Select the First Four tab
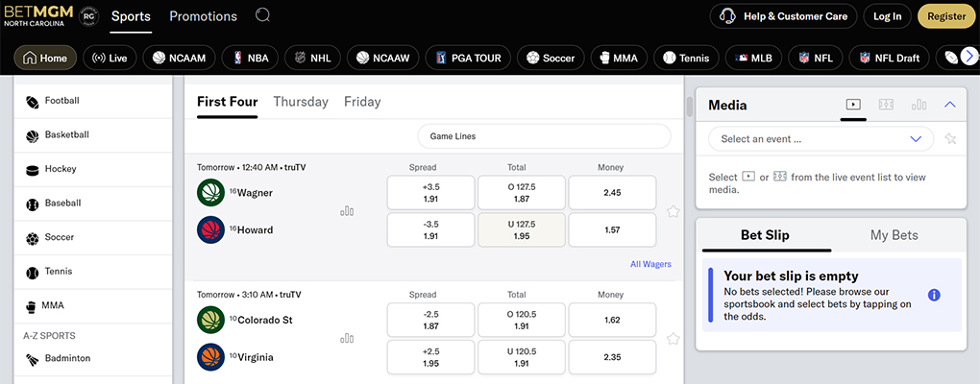The height and width of the screenshot is (384, 980). click(x=228, y=102)
